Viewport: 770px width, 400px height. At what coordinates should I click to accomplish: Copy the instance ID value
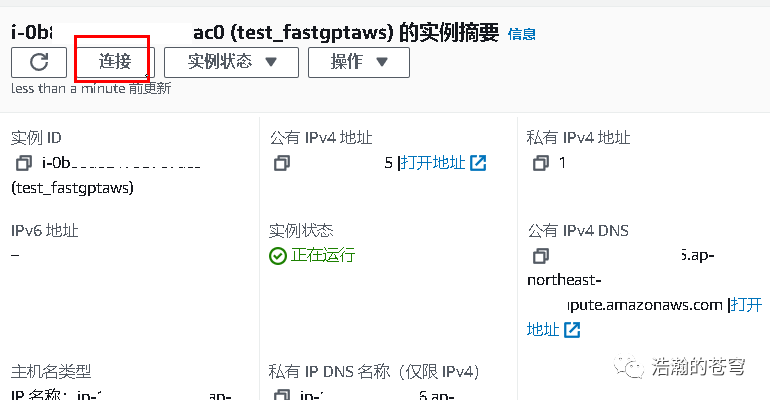24,163
